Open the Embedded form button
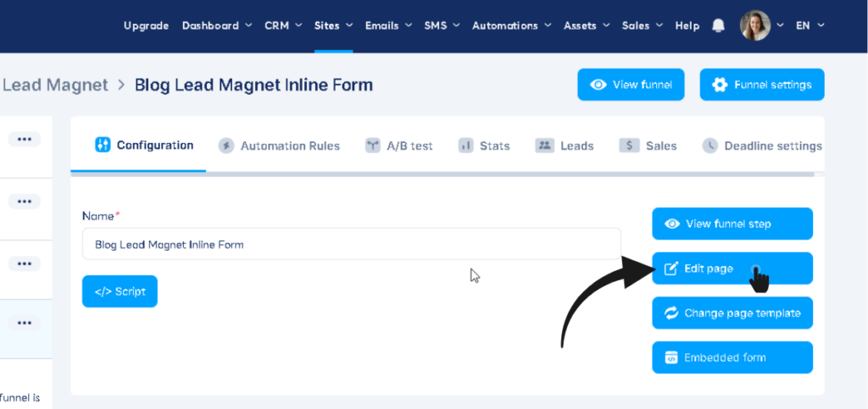868x409 pixels. point(732,357)
